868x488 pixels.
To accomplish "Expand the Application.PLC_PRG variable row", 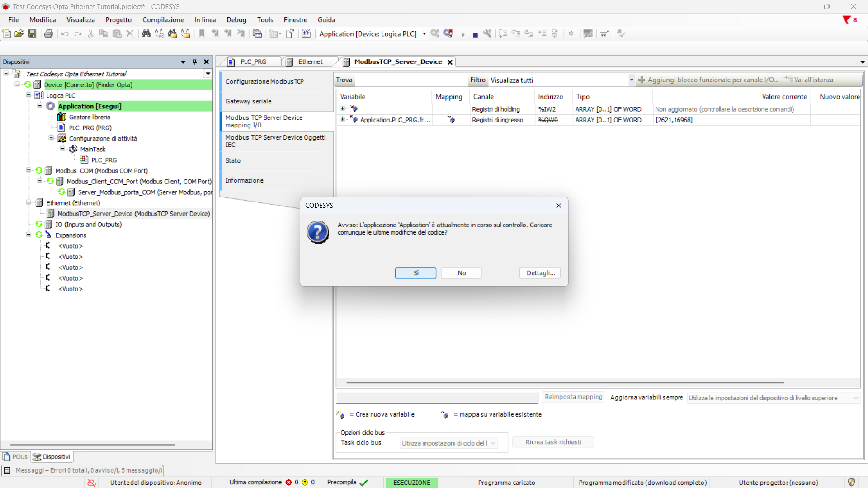I will 342,120.
